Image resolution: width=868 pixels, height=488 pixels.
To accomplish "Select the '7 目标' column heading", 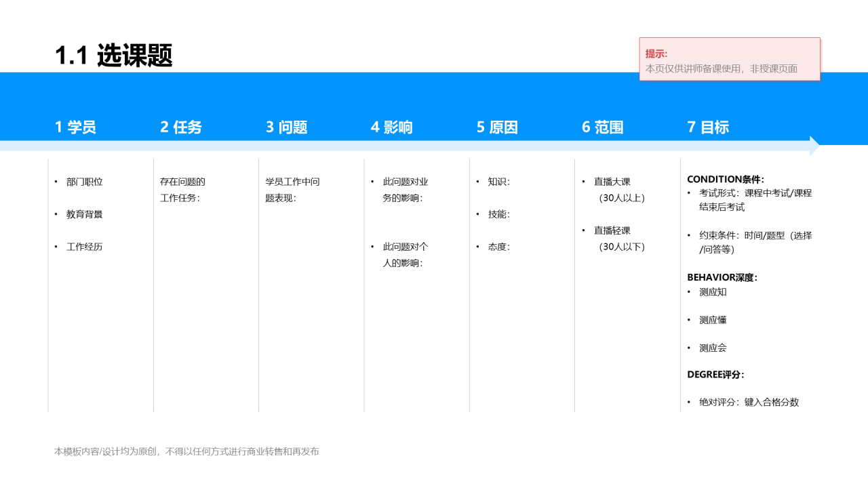I will point(708,127).
